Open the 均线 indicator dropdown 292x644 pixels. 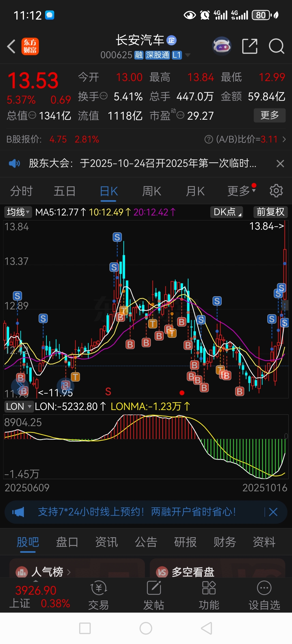tap(18, 212)
